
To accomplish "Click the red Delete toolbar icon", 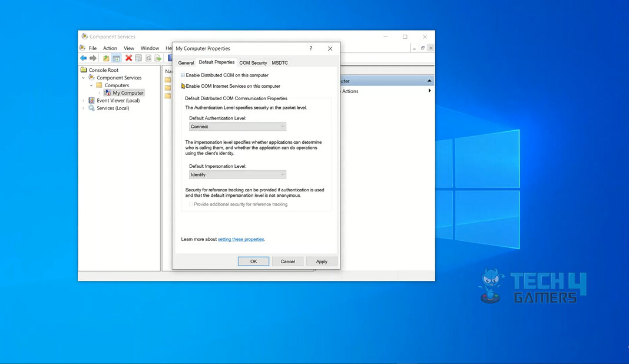I will 128,58.
